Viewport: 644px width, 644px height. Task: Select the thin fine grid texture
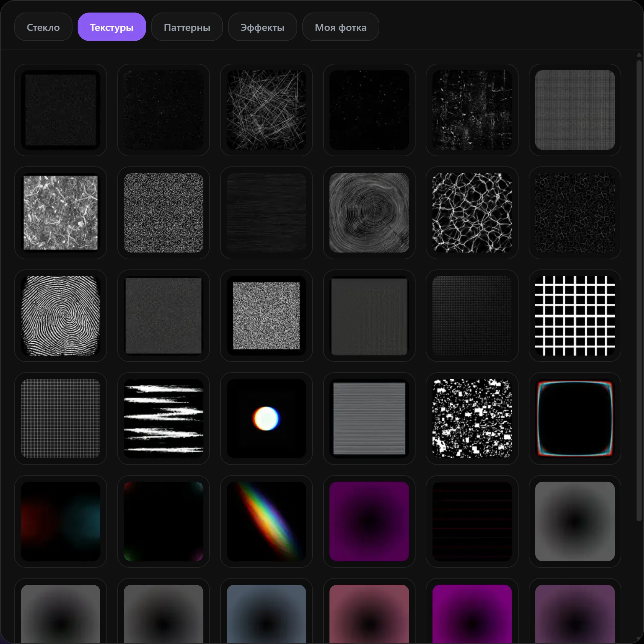[61, 419]
